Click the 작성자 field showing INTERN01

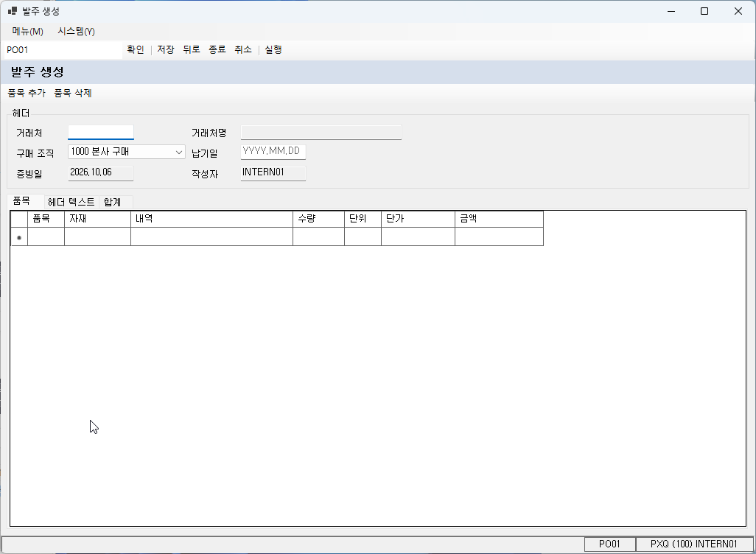click(273, 172)
